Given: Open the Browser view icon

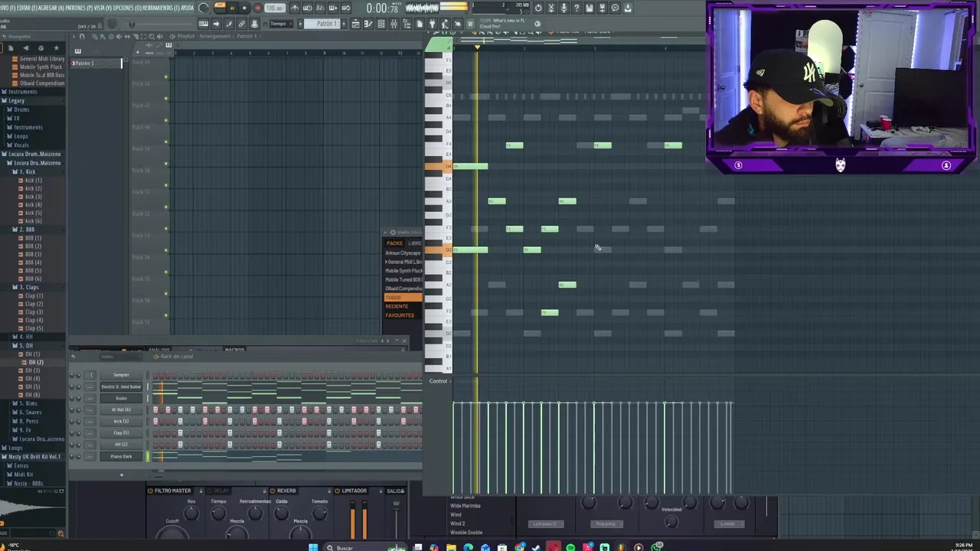Looking at the screenshot, I should tap(407, 24).
